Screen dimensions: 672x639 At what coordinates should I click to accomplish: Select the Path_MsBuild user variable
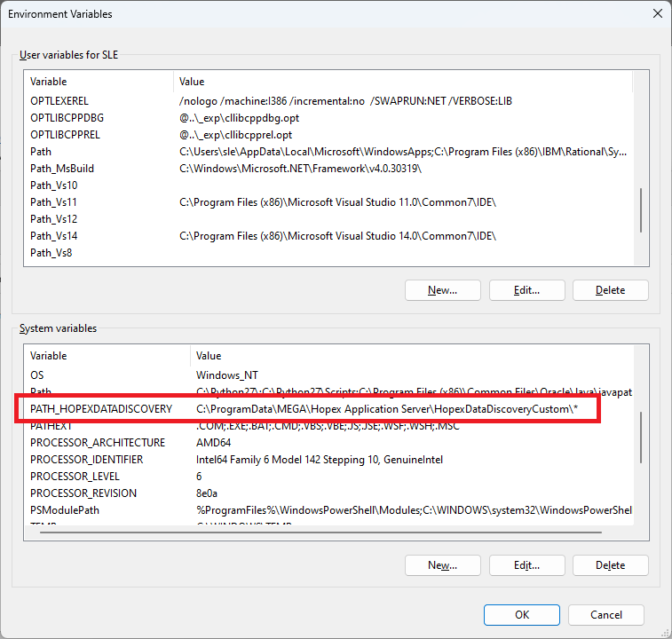tap(62, 169)
